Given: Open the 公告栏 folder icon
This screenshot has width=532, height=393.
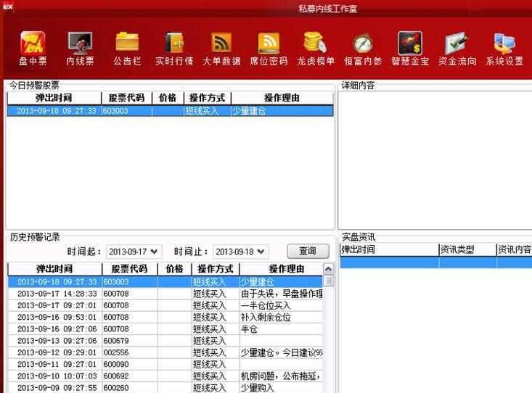Looking at the screenshot, I should pos(127,44).
